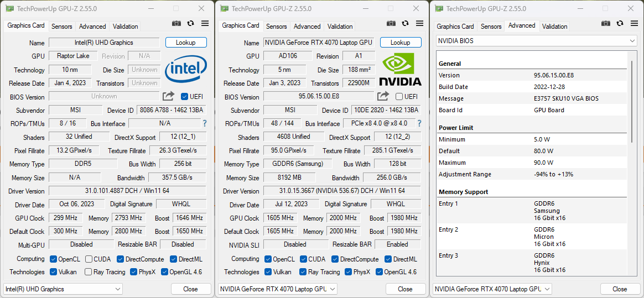
Task: Toggle Ray Tracing checkbox in RTX 4070 window
Action: 303,271
